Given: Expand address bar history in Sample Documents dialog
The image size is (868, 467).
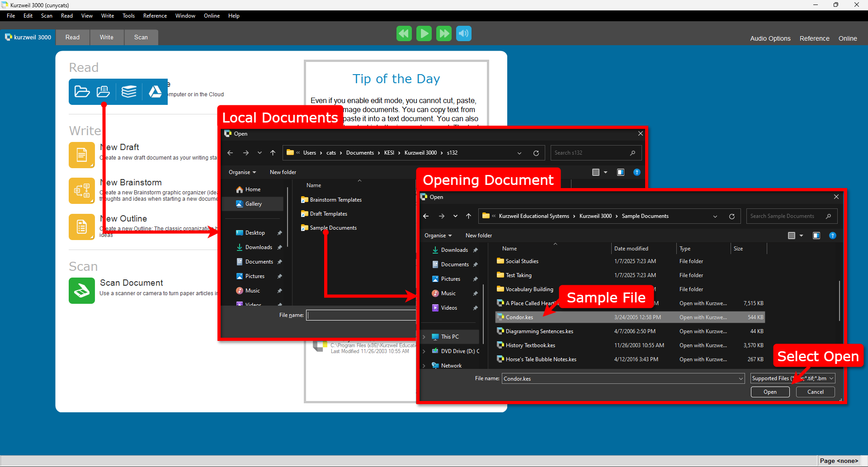Looking at the screenshot, I should click(715, 216).
